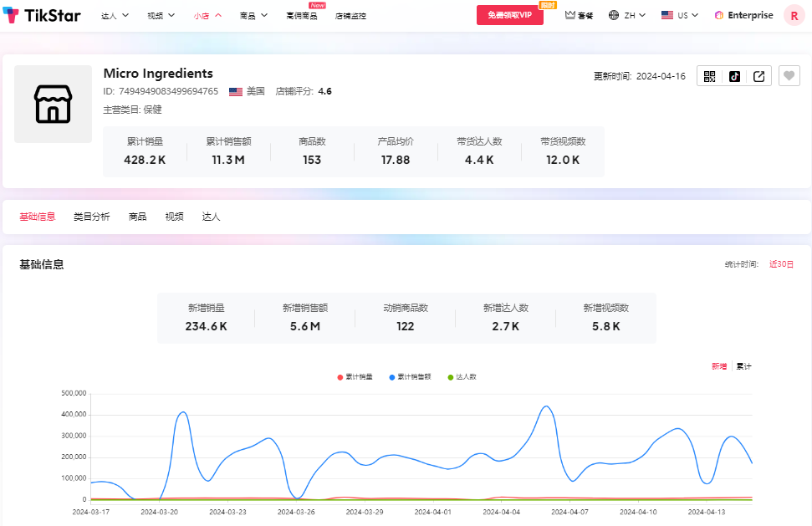Click the US flag region icon
The image size is (812, 526).
point(667,15)
